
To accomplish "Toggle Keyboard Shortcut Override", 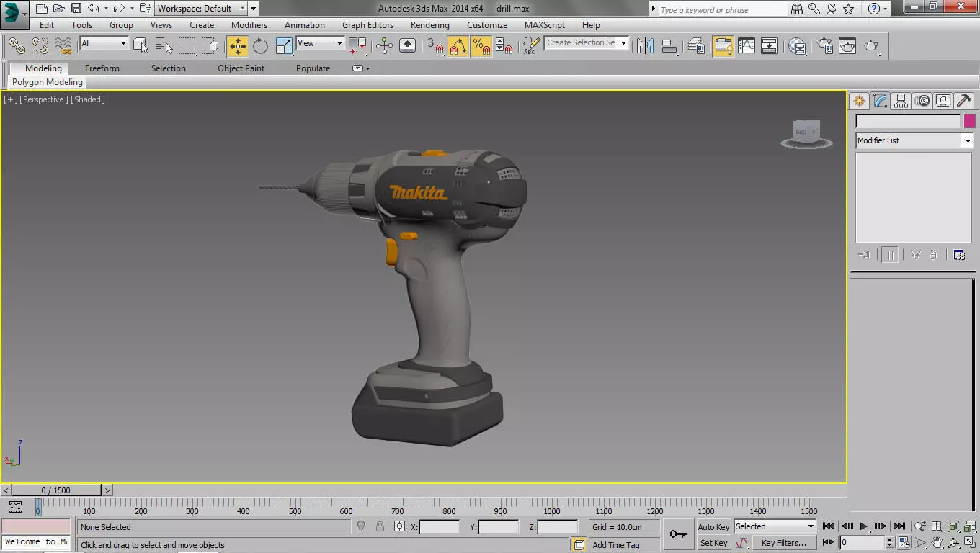I will pos(407,46).
